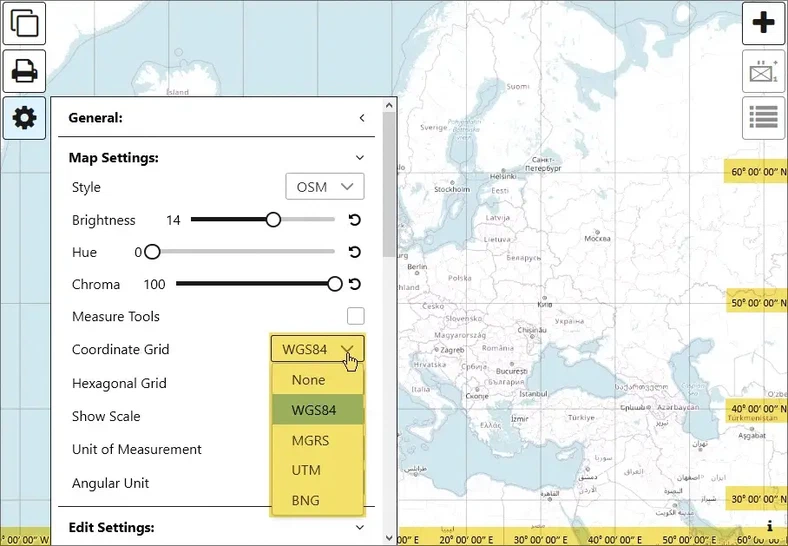Viewport: 788px width, 546px height.
Task: Click the Brightness value 14
Action: point(173,220)
